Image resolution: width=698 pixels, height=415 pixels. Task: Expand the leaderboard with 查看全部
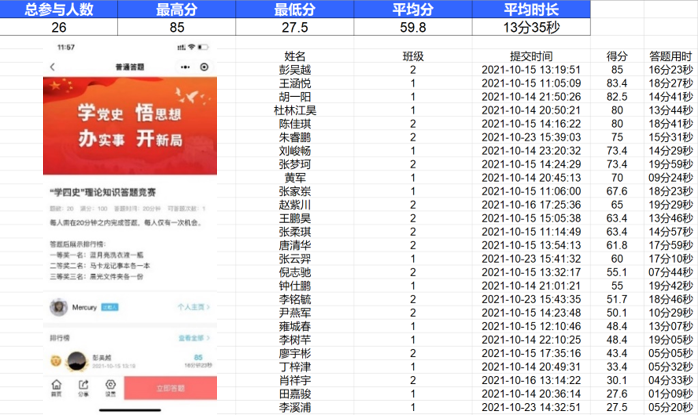click(191, 338)
